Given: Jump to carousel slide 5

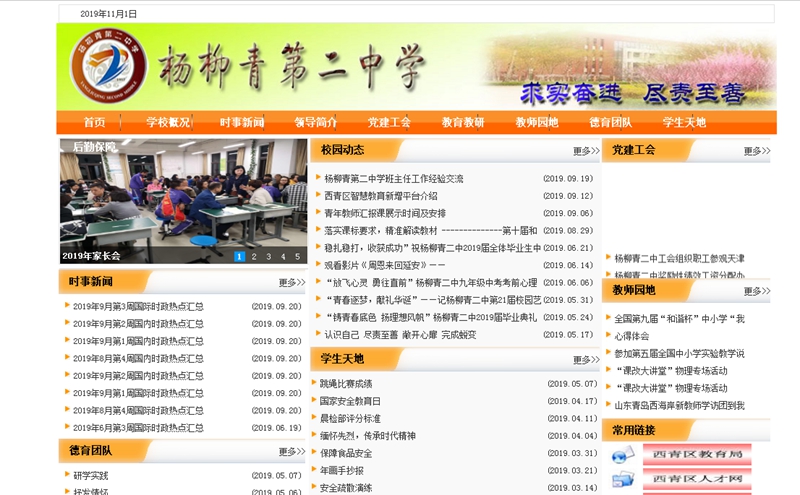Looking at the screenshot, I should [x=296, y=257].
